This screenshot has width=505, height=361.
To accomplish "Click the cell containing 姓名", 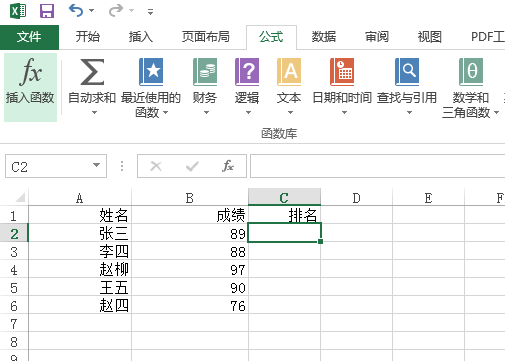I will 80,215.
